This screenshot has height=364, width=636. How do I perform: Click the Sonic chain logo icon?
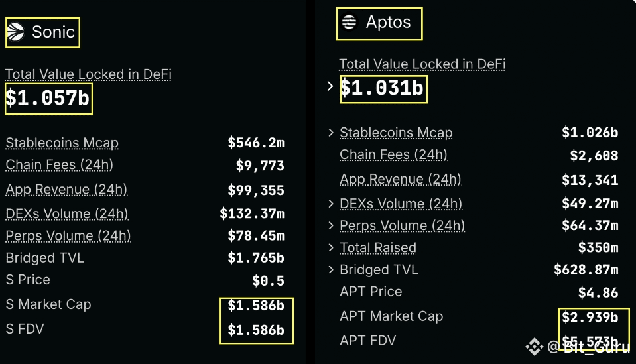16,32
